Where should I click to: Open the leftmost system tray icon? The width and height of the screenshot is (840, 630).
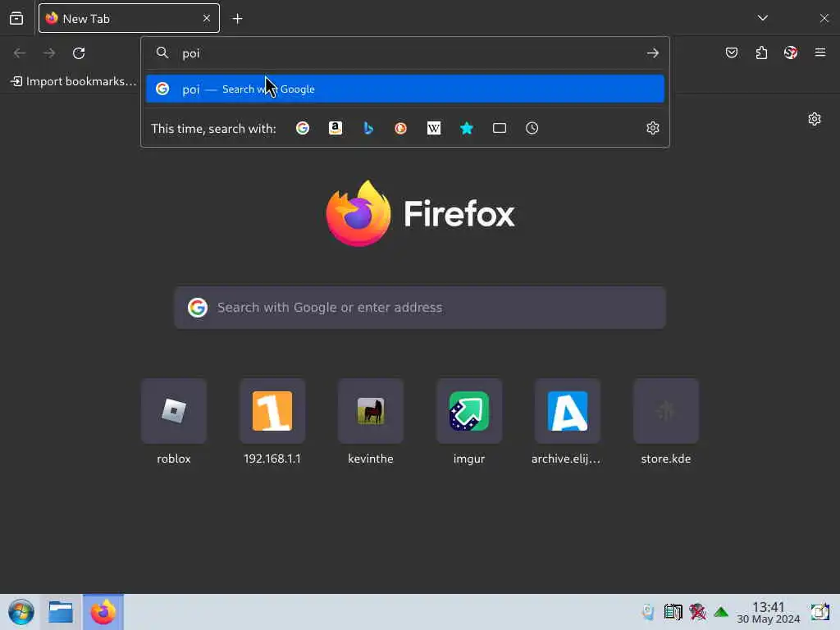[648, 612]
